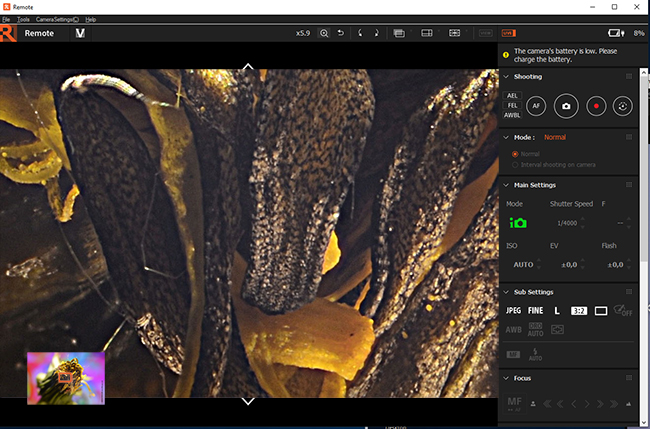Select the 3:2 aspect ratio icon
The image size is (650, 429).
point(579,311)
